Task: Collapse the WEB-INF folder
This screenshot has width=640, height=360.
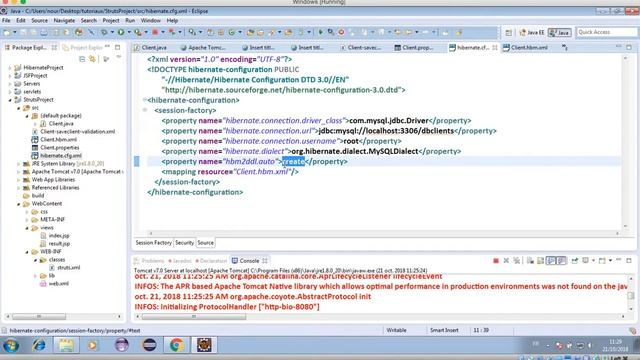Action: coord(27,252)
